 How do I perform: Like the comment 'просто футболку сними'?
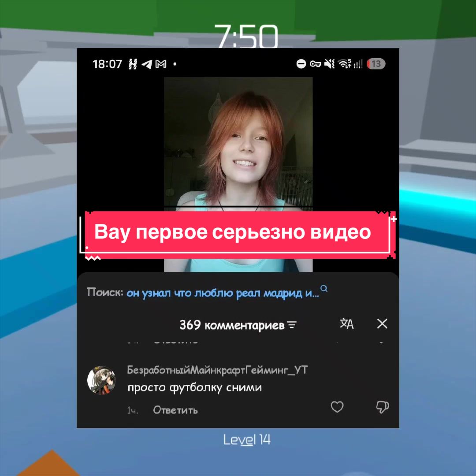click(337, 407)
